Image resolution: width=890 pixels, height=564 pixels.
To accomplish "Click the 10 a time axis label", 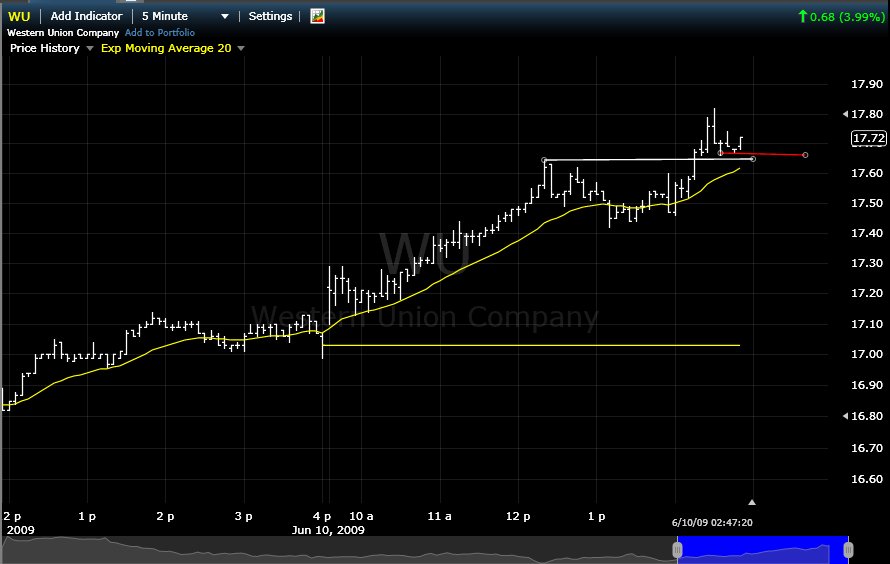I will pyautogui.click(x=361, y=516).
